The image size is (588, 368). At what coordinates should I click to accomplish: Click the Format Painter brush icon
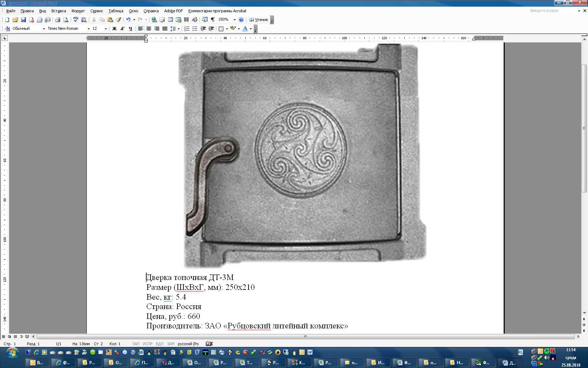[119, 20]
